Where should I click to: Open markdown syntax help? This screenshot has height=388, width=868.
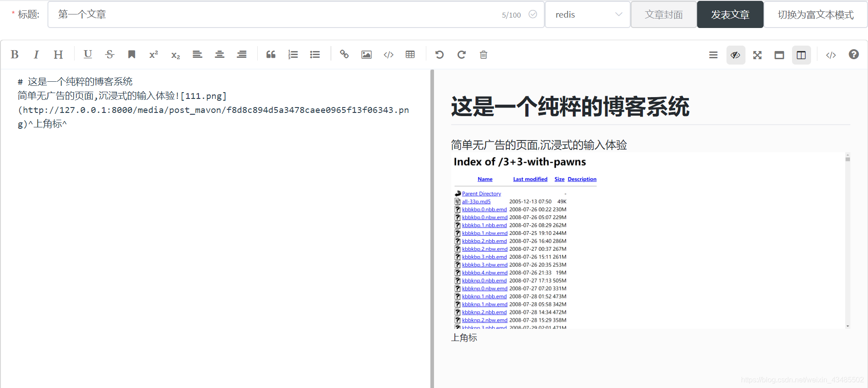pyautogui.click(x=854, y=55)
